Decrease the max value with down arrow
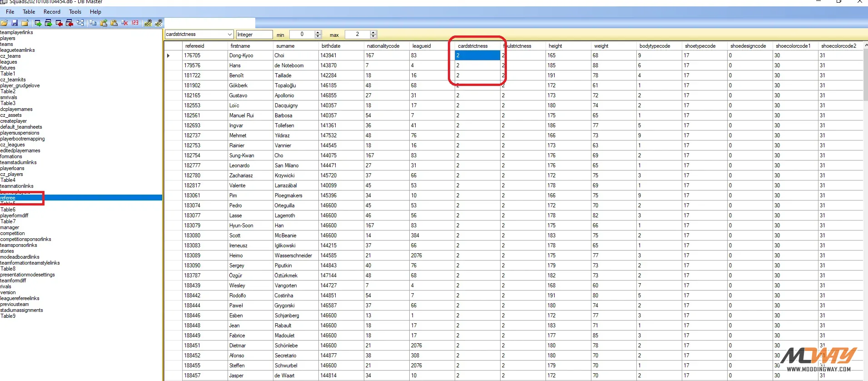This screenshot has width=868, height=381. click(x=373, y=36)
